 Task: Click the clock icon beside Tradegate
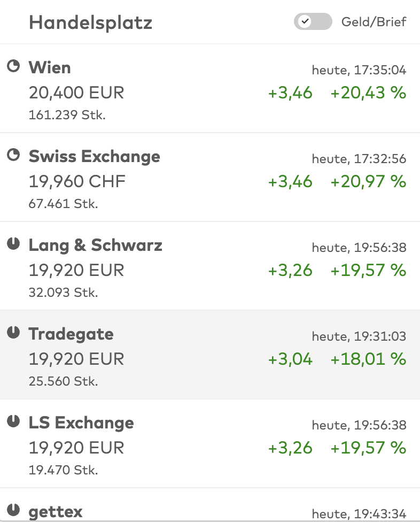[13, 333]
